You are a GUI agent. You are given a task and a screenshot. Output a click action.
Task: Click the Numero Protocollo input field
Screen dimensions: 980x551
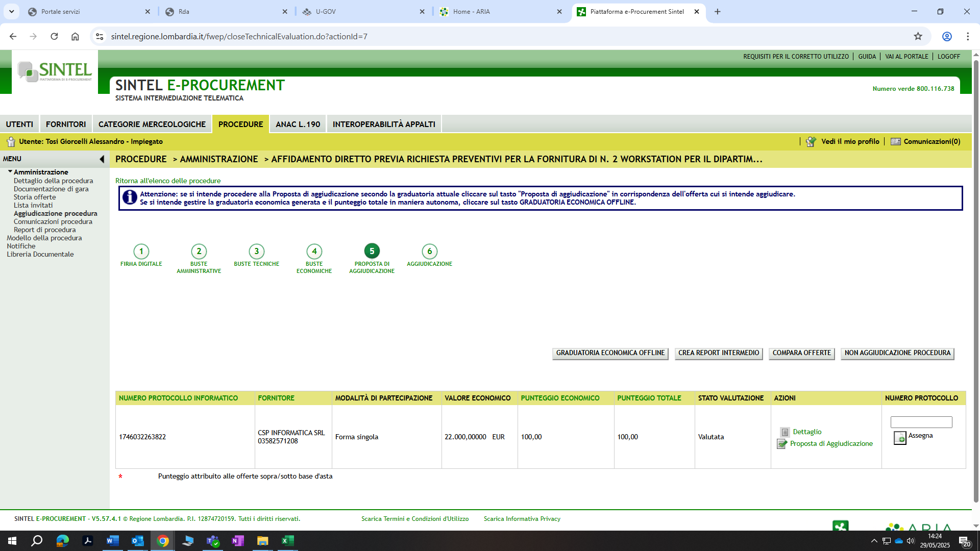[x=921, y=422]
